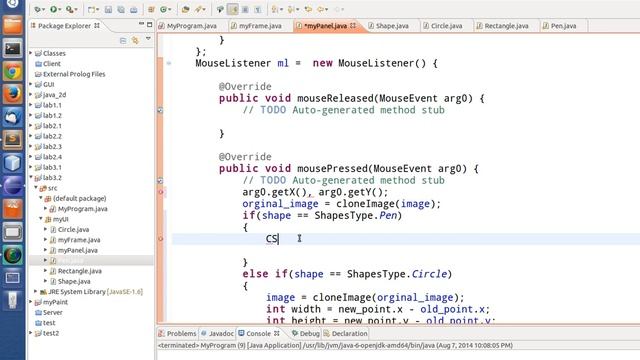Minimize the Package Explorer view
Screen dimensions: 640x360
pyautogui.click(x=141, y=24)
